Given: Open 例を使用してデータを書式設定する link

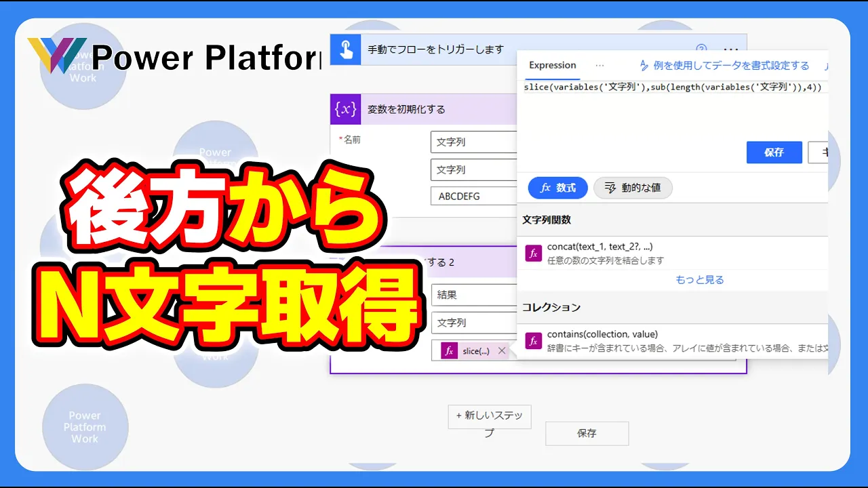Looking at the screenshot, I should pyautogui.click(x=724, y=66).
